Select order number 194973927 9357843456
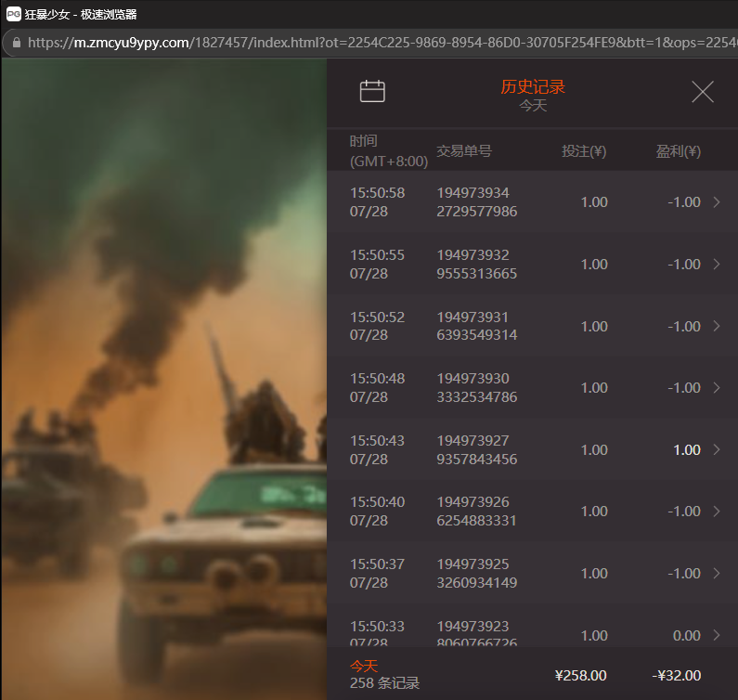The image size is (738, 700). pyautogui.click(x=476, y=449)
